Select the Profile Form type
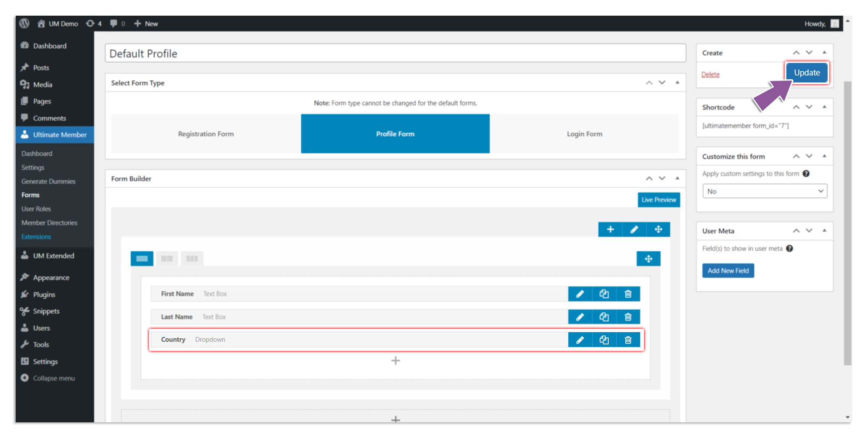 coord(395,134)
